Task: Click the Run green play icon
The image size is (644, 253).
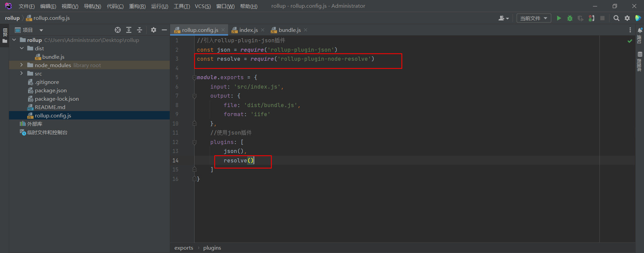Action: pos(559,18)
